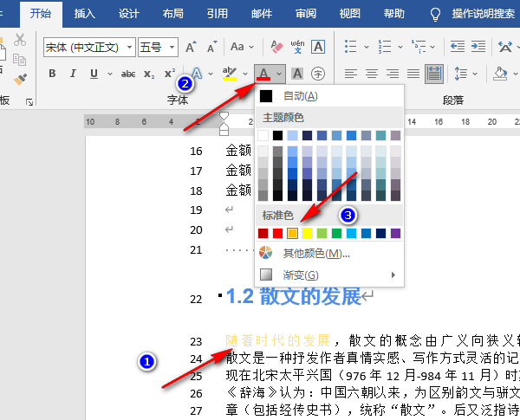
Task: Open highlight color dropdown arrow
Action: (x=245, y=74)
